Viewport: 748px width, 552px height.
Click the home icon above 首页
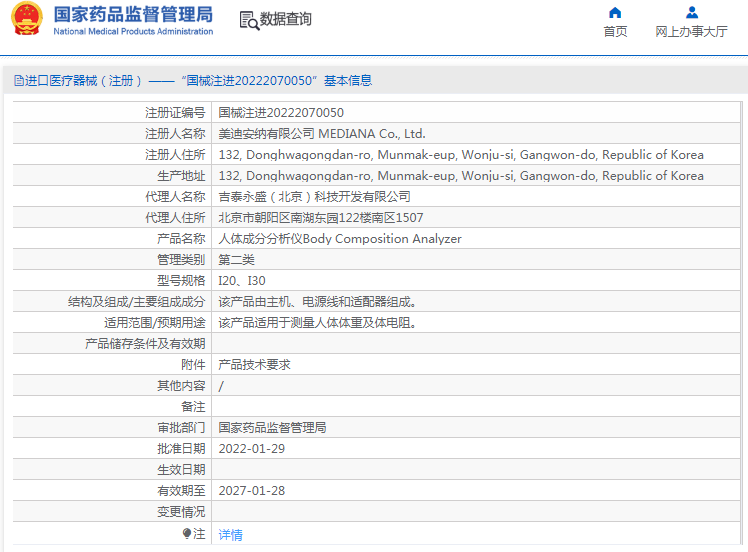click(615, 13)
